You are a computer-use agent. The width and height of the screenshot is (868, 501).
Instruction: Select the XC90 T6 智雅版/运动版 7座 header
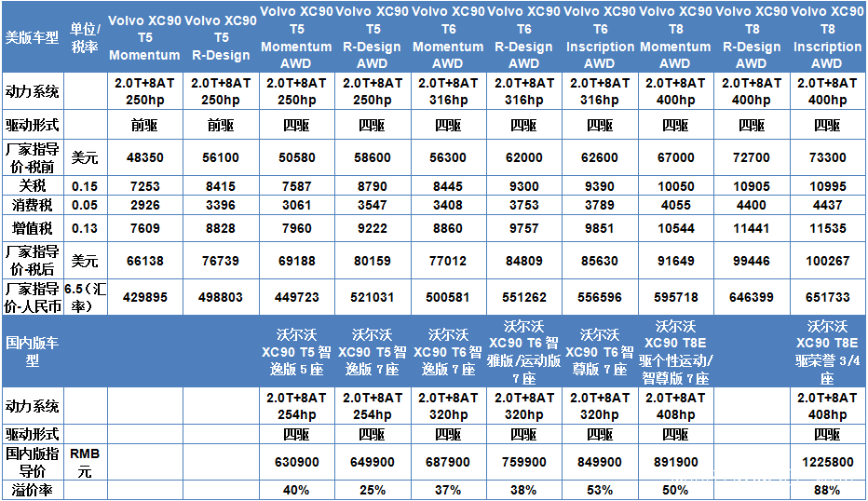point(523,352)
